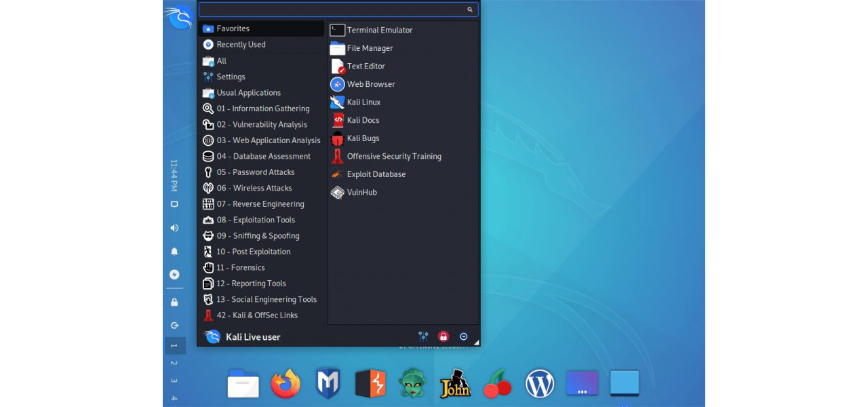Launch Text Editor from the menu

pos(403,66)
